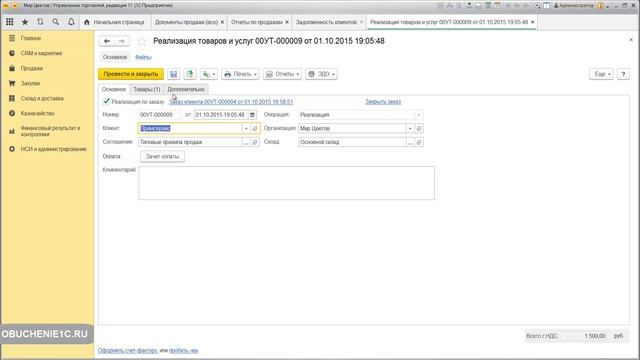Open Финансовый результат и контроллинг section

click(x=50, y=131)
